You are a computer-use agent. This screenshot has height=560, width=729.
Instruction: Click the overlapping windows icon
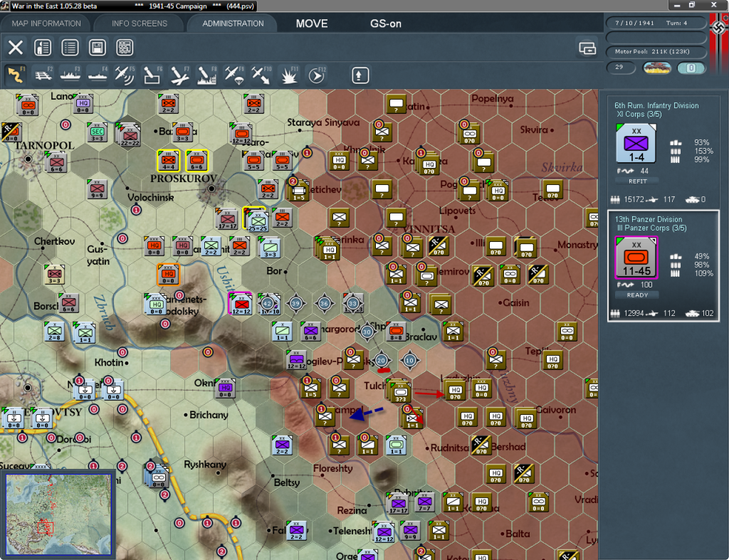(x=587, y=48)
